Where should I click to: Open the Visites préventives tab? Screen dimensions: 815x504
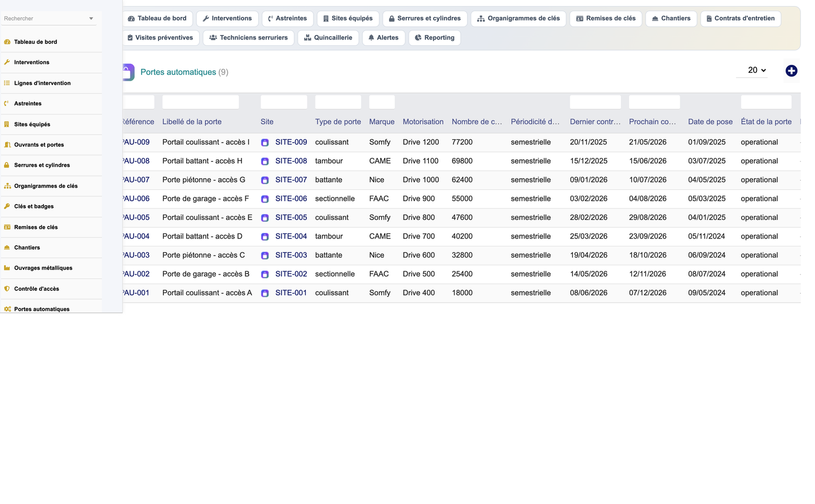(x=161, y=38)
